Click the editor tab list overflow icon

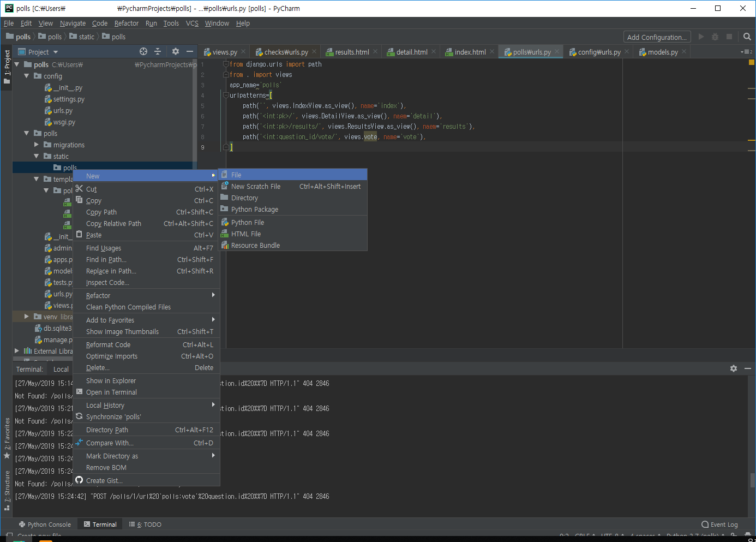(x=747, y=52)
